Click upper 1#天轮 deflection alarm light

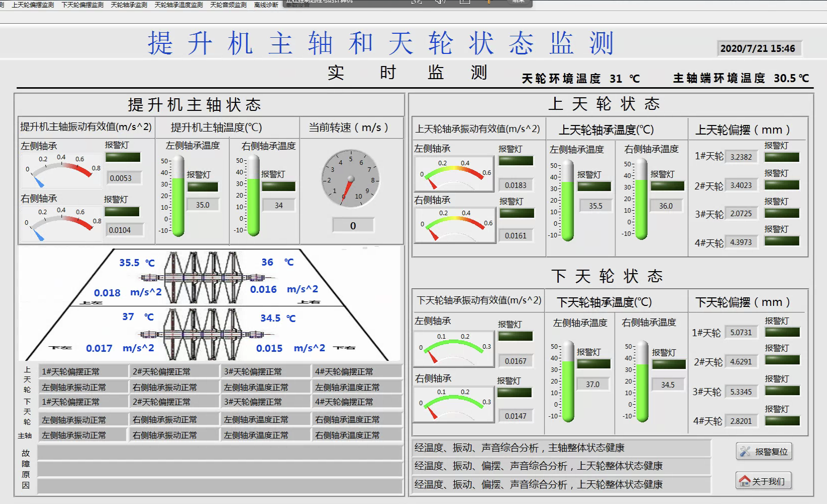782,157
